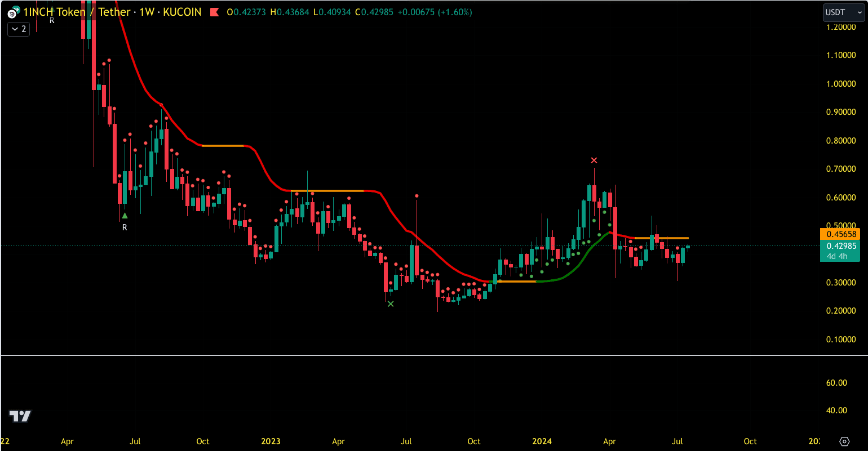Click the open value O0.42373
The width and height of the screenshot is (868, 451).
247,12
